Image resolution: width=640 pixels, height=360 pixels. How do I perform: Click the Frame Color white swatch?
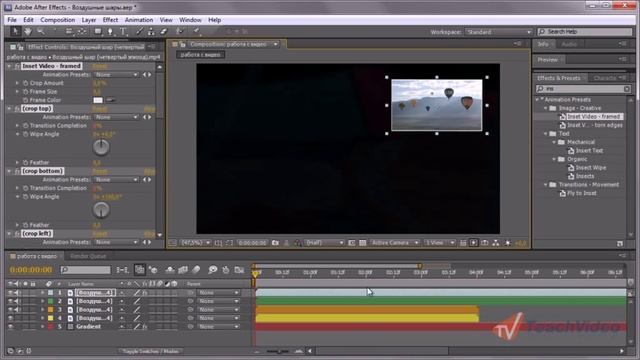(x=98, y=100)
